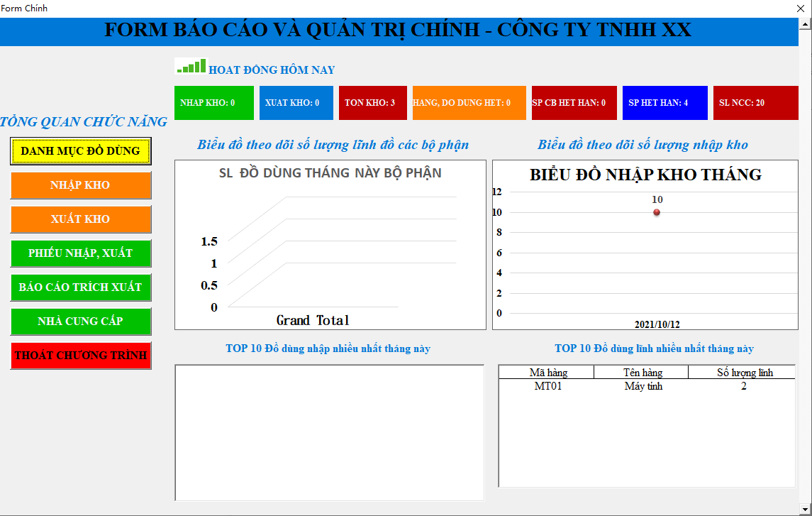Select the SL NCC: 20 tile
The height and width of the screenshot is (516, 812).
click(x=755, y=103)
